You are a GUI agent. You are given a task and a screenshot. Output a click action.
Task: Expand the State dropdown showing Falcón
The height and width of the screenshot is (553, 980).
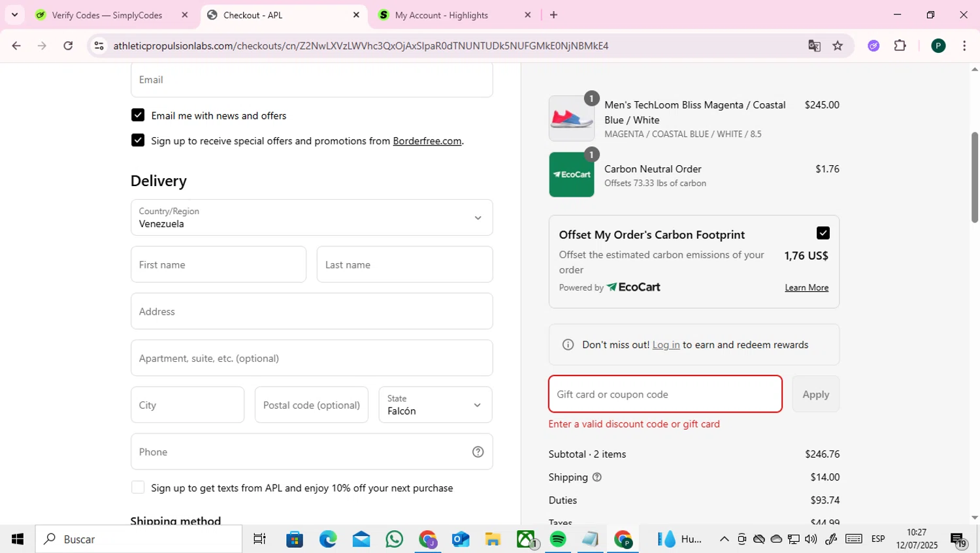(x=435, y=405)
